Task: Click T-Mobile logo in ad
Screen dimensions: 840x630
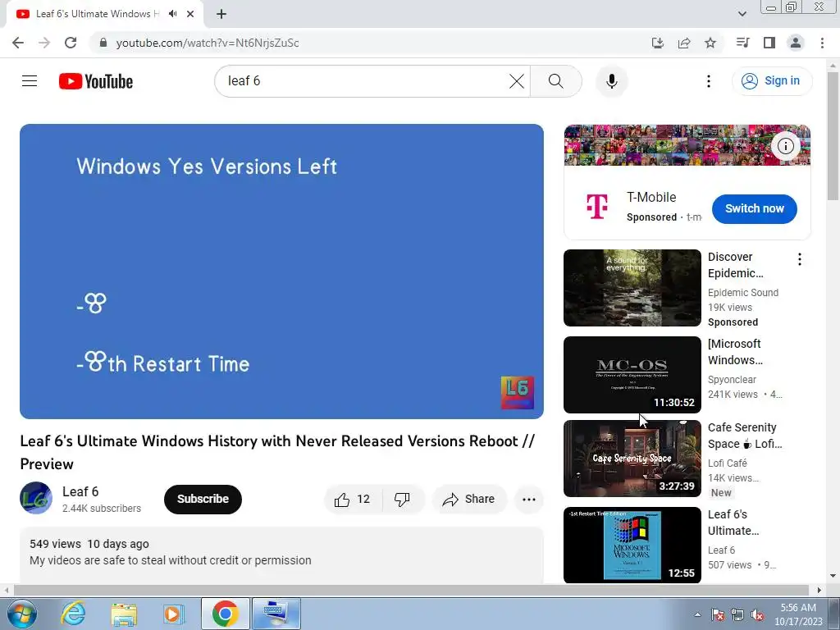Action: tap(597, 207)
